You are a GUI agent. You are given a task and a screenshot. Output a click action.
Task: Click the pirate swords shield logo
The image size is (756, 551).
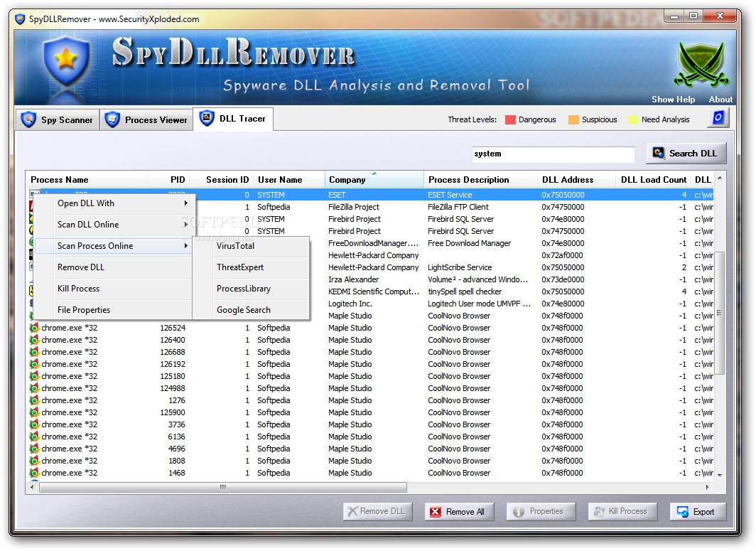click(x=701, y=65)
